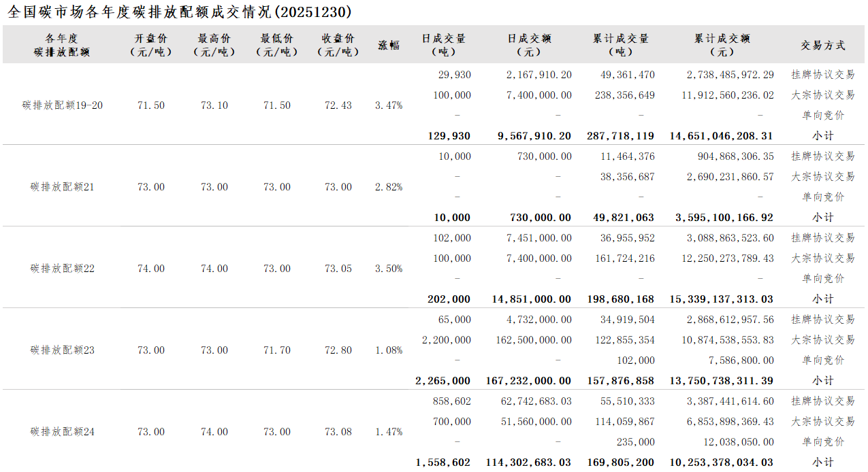This screenshot has width=868, height=472.
Task: Select the 开盘价 column header
Action: click(150, 45)
